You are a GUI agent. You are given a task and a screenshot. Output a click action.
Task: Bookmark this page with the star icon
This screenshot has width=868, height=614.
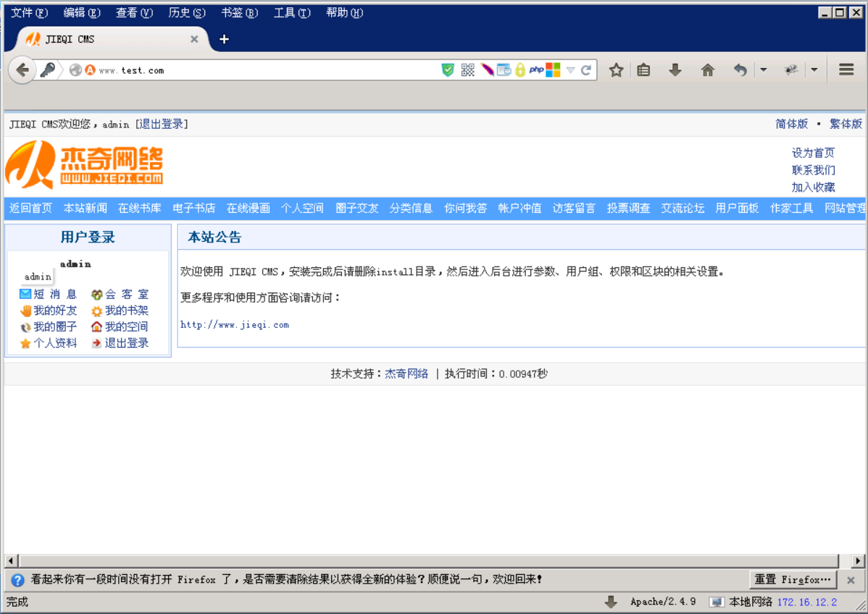[x=615, y=70]
